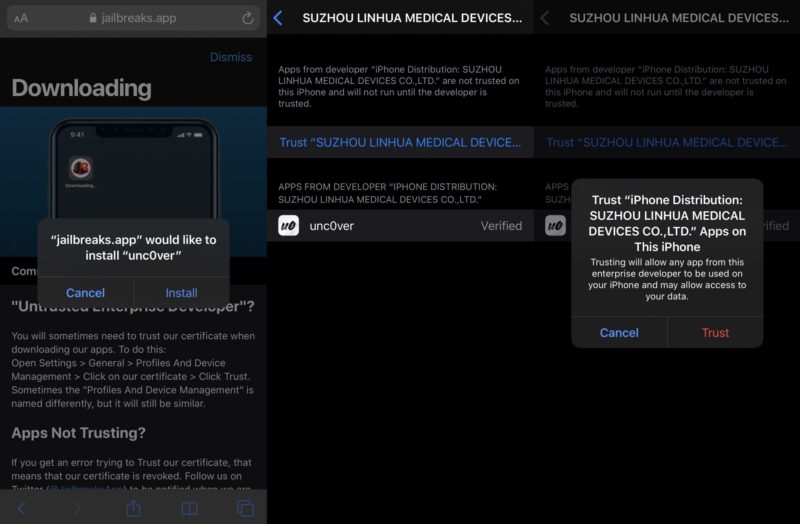Confirm with the red Trust button
800x524 pixels.
[715, 332]
